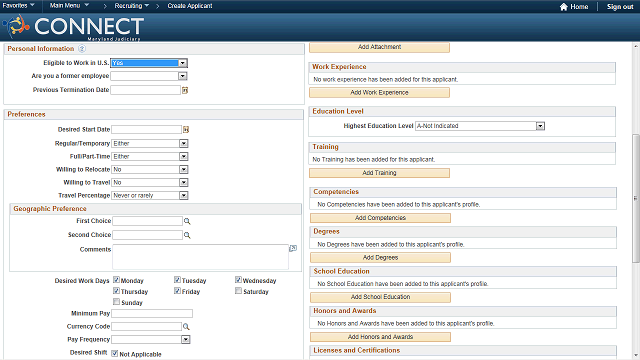Toggle the Not Applicable desired shift checkbox
This screenshot has width=640, height=360.
(115, 353)
